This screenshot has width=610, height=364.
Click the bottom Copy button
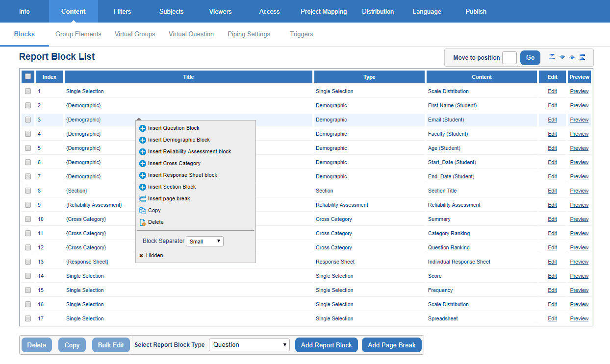click(72, 345)
